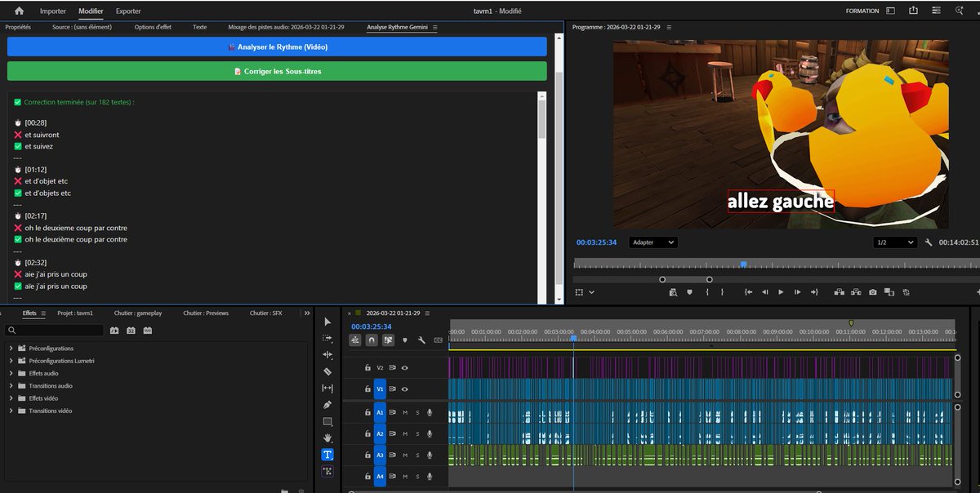Select the Selection arrow tool

[x=327, y=322]
